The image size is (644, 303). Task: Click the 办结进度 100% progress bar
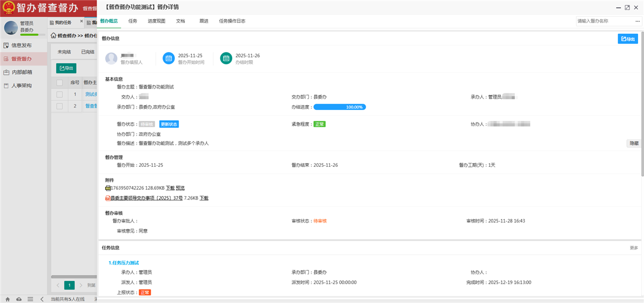pos(339,107)
